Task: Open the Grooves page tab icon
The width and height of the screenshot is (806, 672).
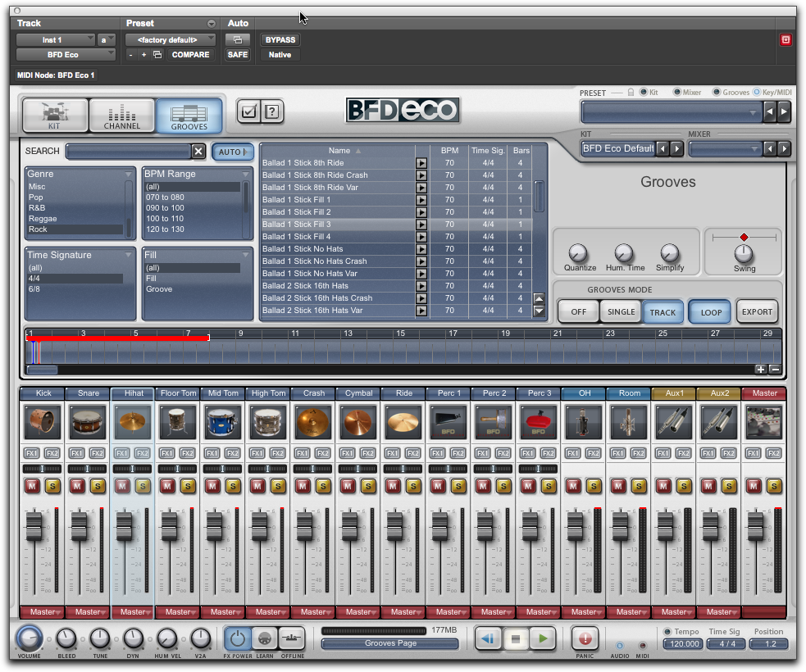Action: [x=189, y=115]
